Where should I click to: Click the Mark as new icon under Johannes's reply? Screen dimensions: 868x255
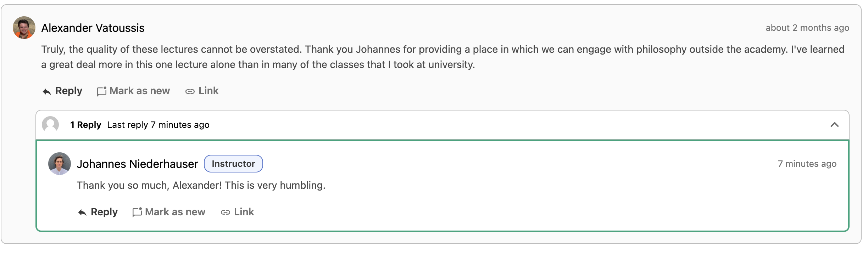point(137,212)
